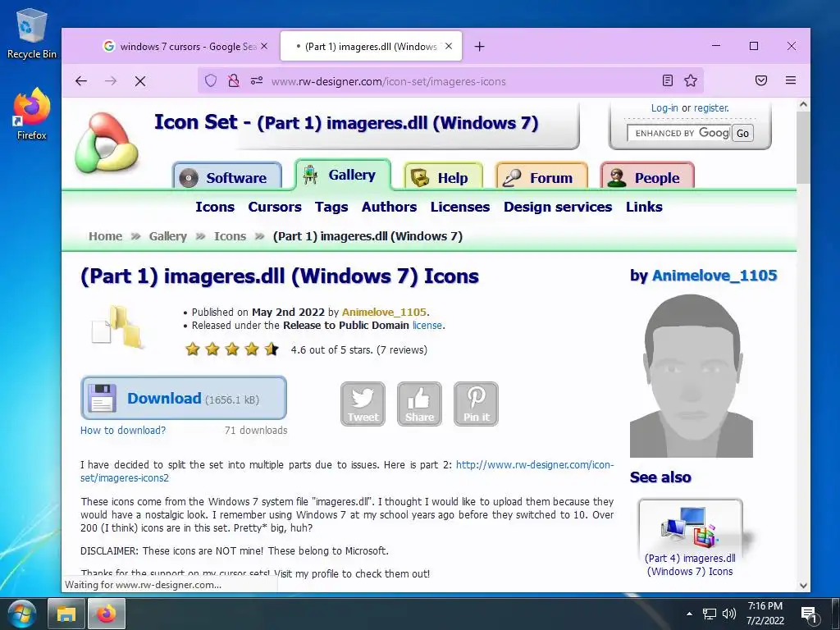Go to Licenses in the gallery menu
The image size is (840, 630).
point(460,207)
